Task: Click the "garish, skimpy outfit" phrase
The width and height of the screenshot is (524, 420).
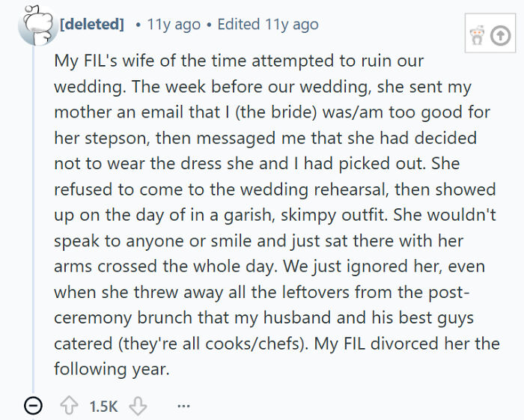Action: coord(308,215)
